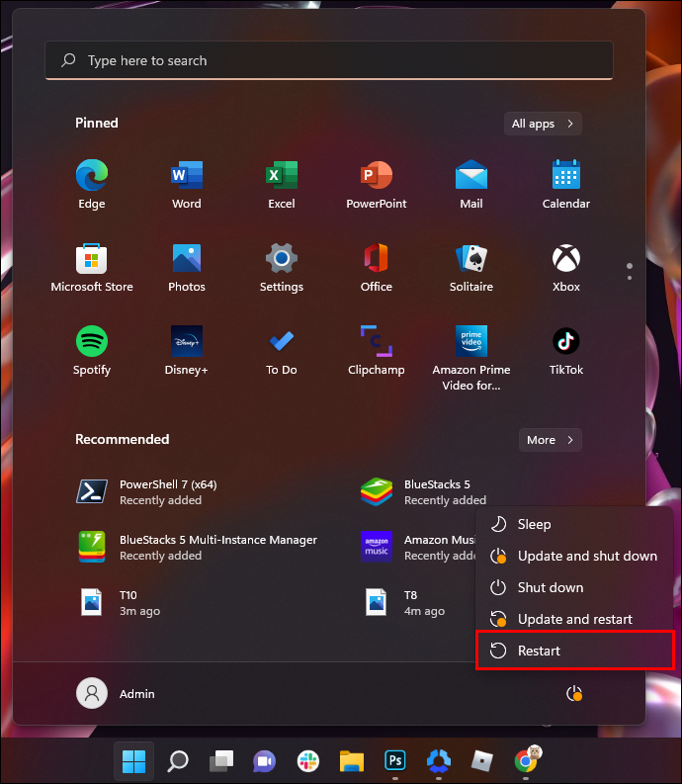
Task: Go to next pinned apps page dot
Action: pyautogui.click(x=630, y=278)
